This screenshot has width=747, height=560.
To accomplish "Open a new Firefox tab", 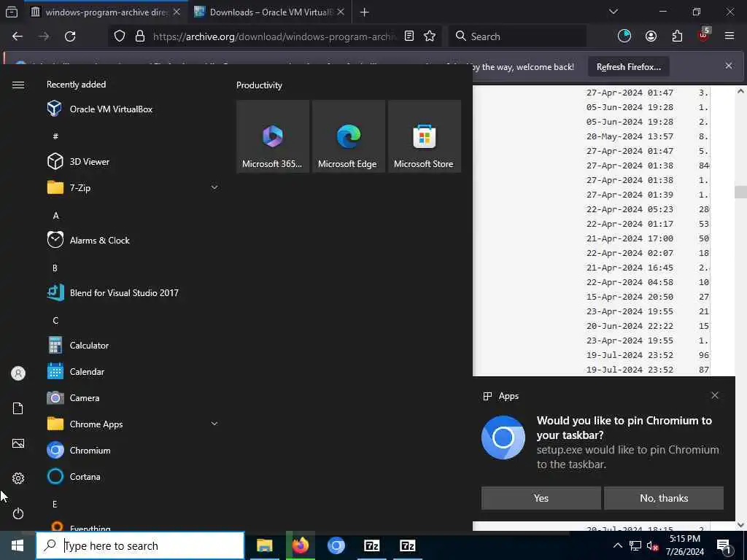I will point(364,12).
